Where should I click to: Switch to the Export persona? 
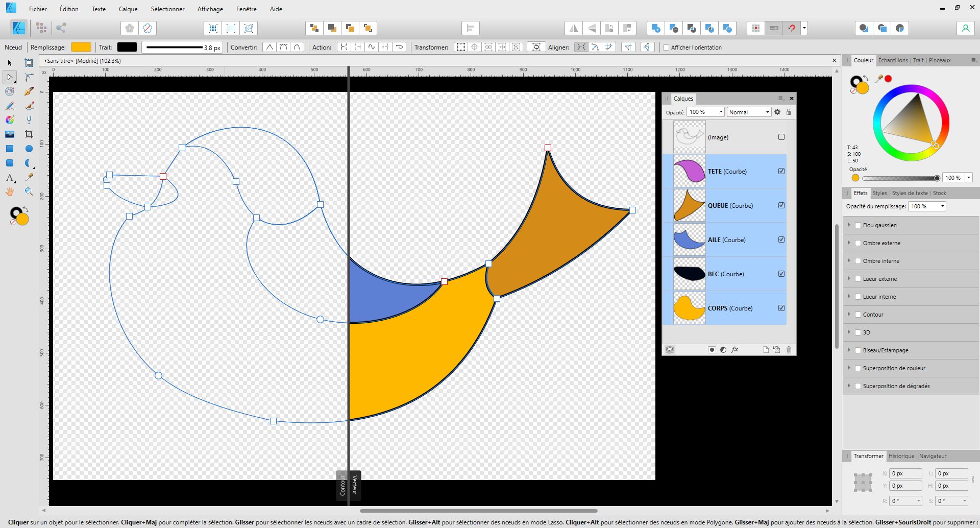61,28
